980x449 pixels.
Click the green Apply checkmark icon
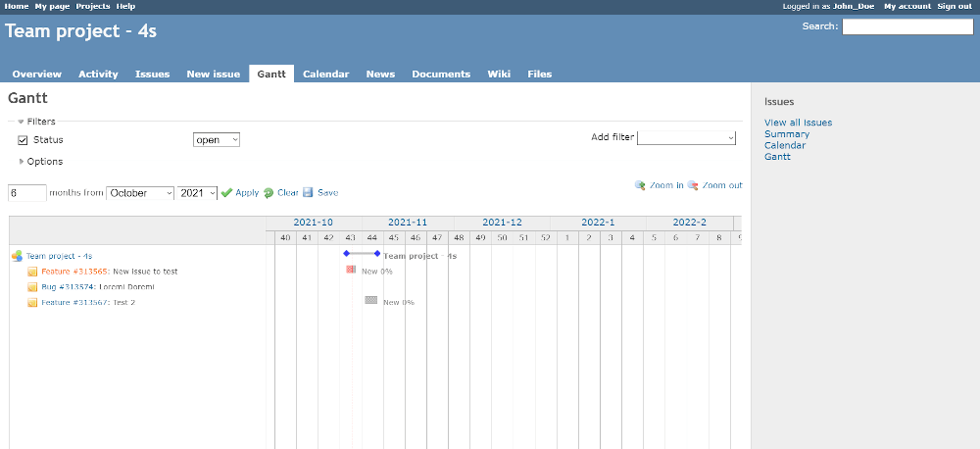coord(226,193)
